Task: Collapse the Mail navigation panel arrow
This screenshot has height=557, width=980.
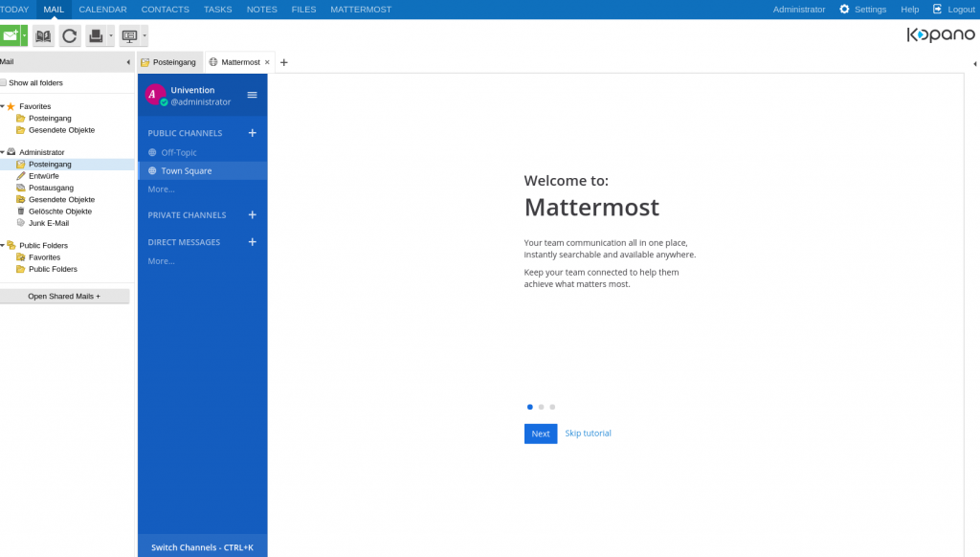Action: coord(128,62)
